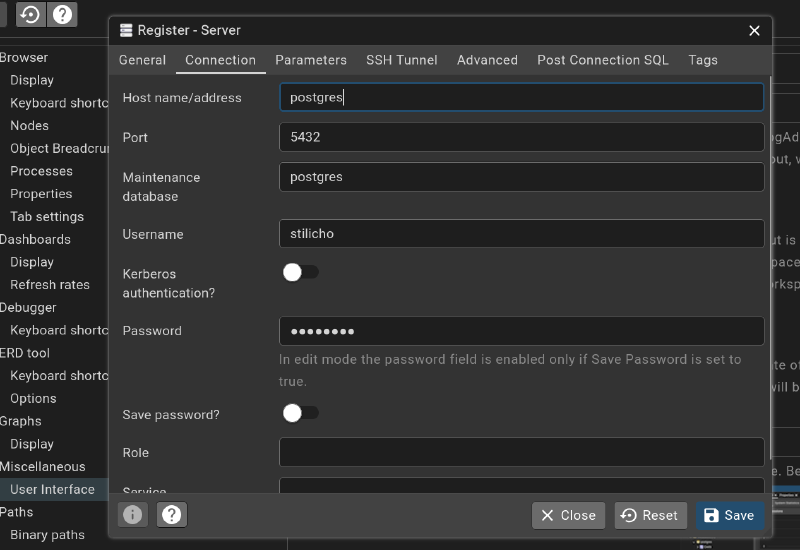Click the reset layout icon in top toolbar
This screenshot has height=550, width=800.
(x=30, y=15)
